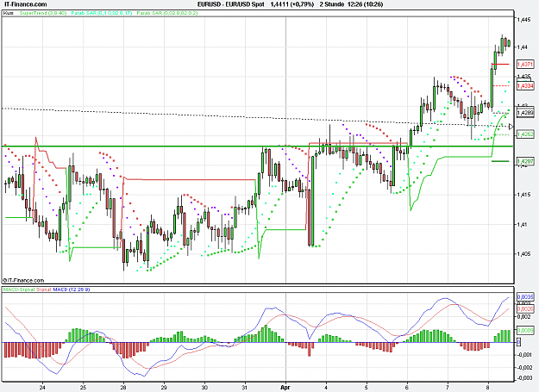
Task: Click the black 1,4289 price tag
Action: [525, 113]
